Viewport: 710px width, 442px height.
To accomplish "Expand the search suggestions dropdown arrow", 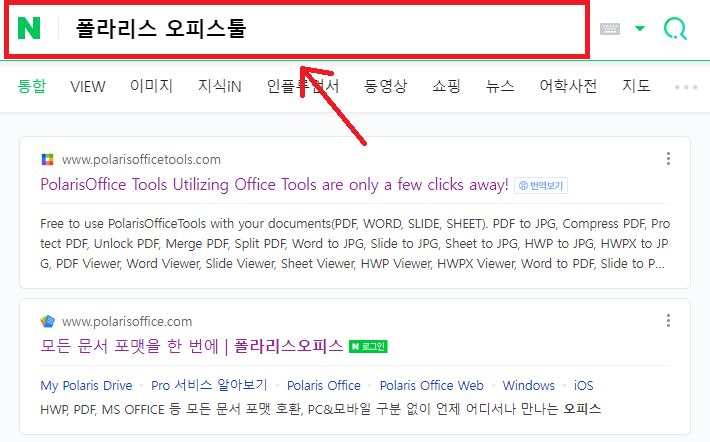I will 640,29.
